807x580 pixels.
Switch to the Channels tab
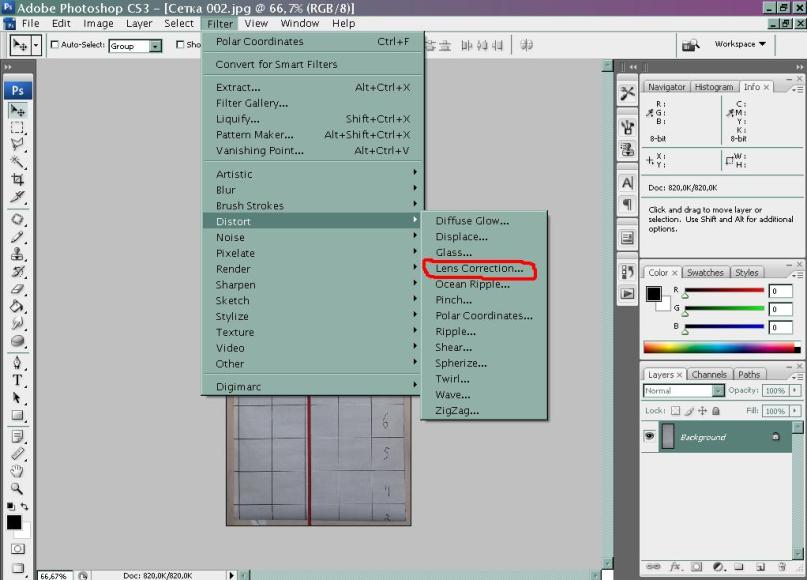pos(709,375)
